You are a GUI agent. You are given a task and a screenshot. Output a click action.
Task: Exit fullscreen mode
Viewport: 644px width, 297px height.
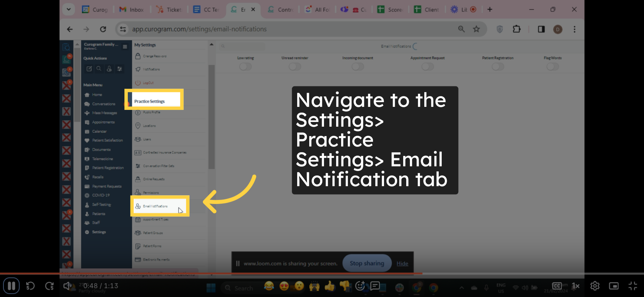click(633, 286)
